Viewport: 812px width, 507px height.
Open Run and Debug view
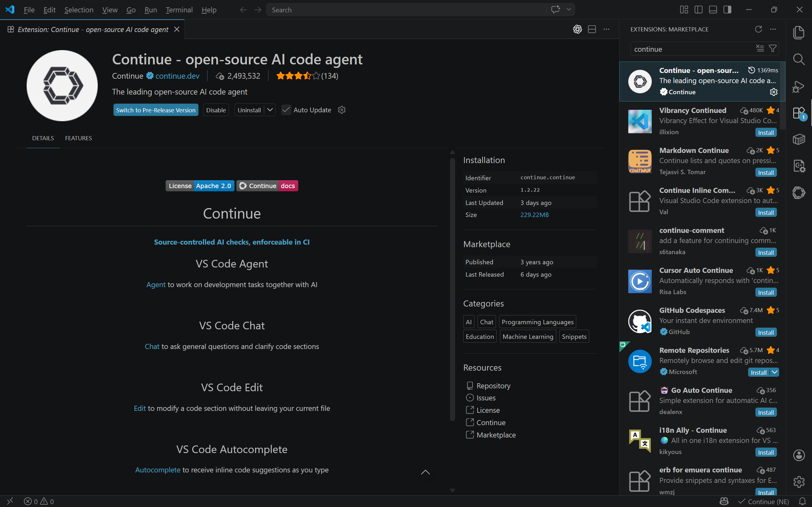click(799, 87)
